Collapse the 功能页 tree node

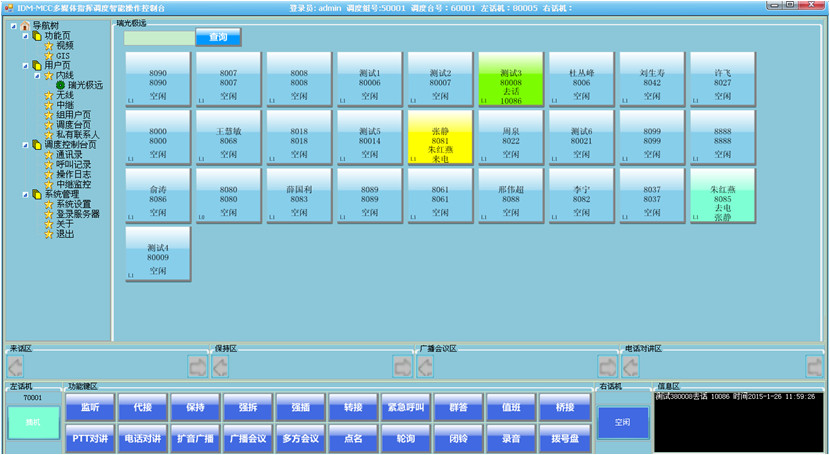pyautogui.click(x=25, y=35)
